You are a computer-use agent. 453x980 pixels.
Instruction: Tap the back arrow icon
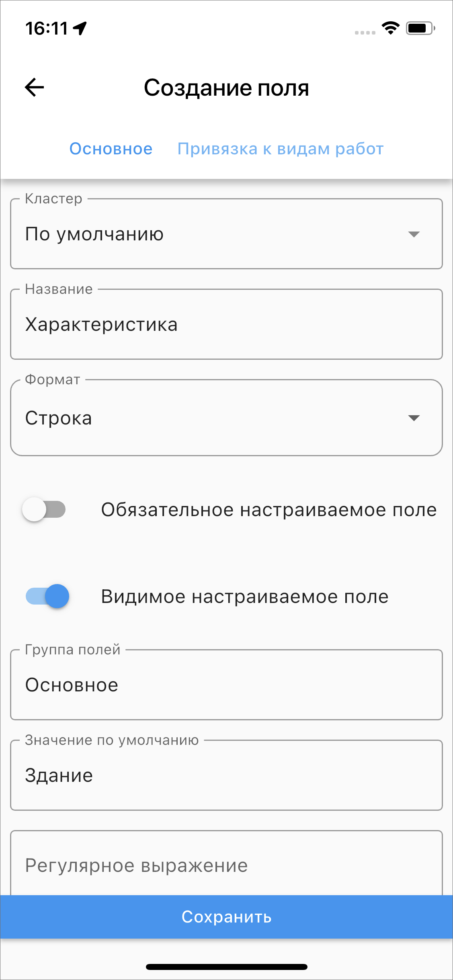35,88
